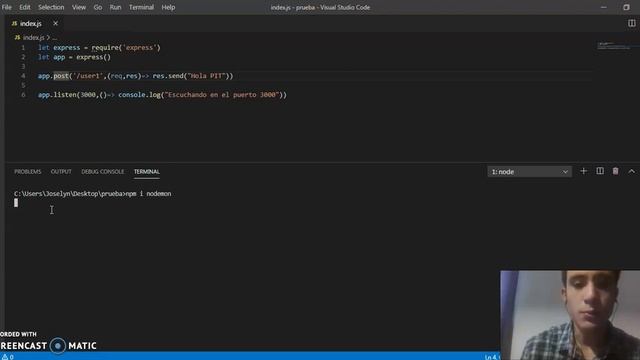Select the index.js editor tab

31,24
